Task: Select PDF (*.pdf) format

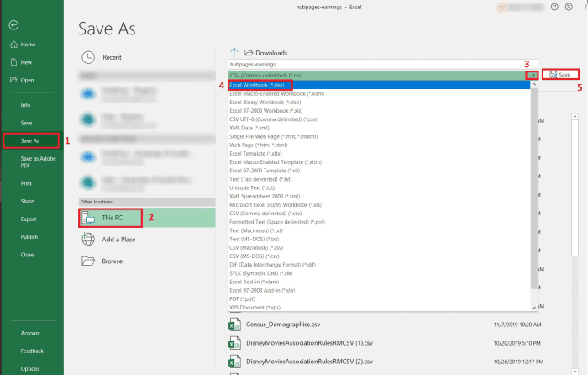Action: [379, 299]
